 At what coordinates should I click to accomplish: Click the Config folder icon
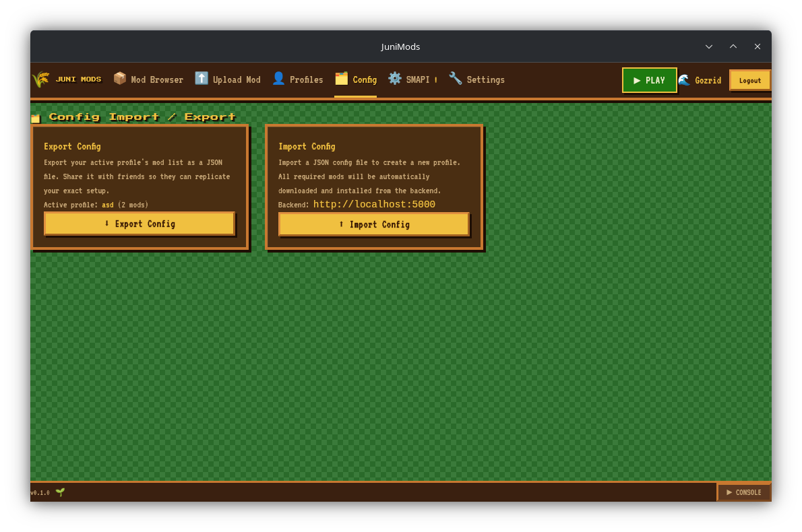coord(341,78)
